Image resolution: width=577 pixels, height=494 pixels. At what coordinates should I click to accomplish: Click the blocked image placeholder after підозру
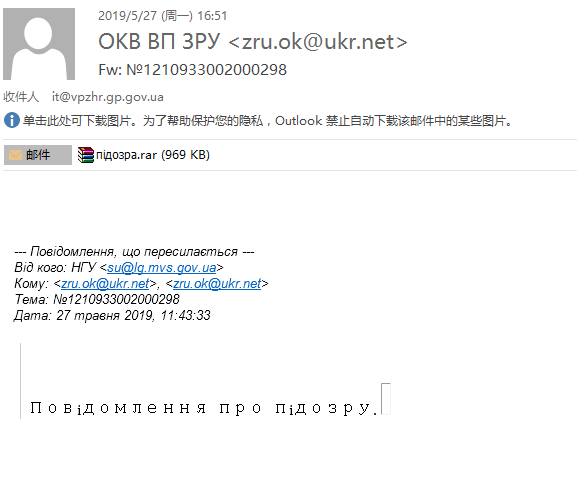(x=386, y=399)
